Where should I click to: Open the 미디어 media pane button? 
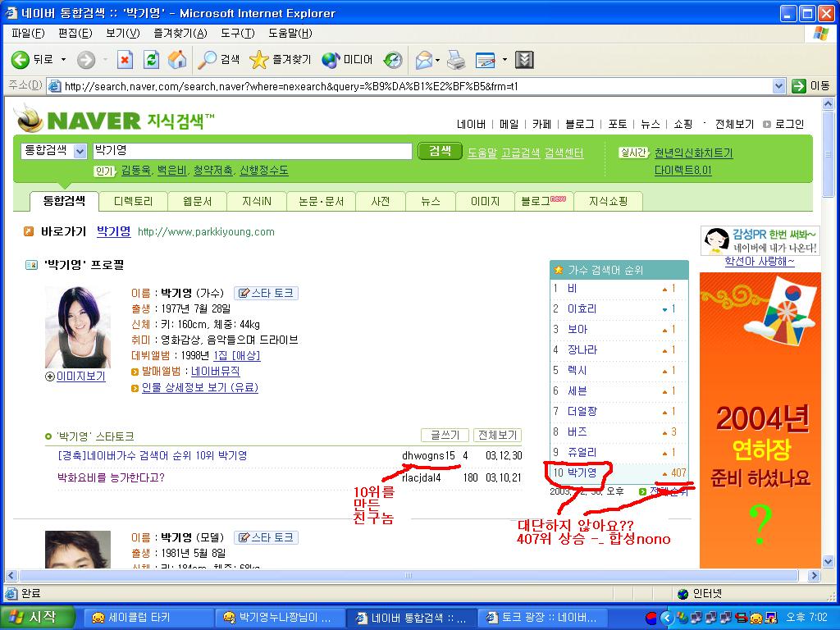coord(347,59)
